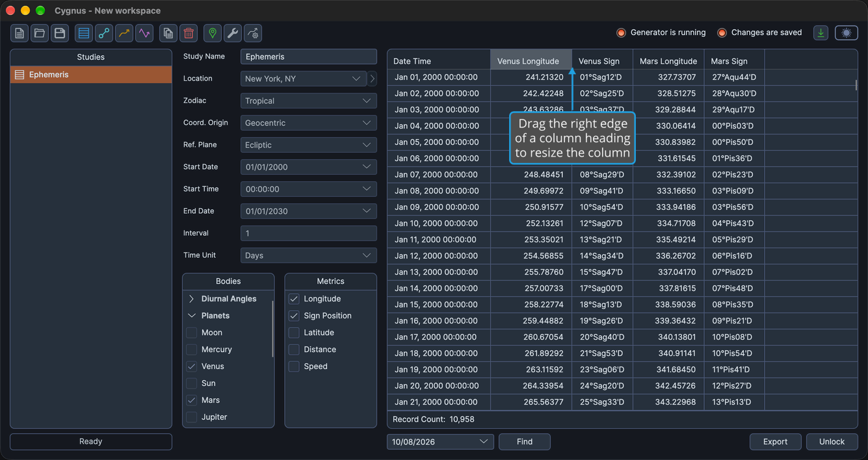The image size is (868, 460).
Task: Open settings using the wrench icon
Action: (233, 33)
